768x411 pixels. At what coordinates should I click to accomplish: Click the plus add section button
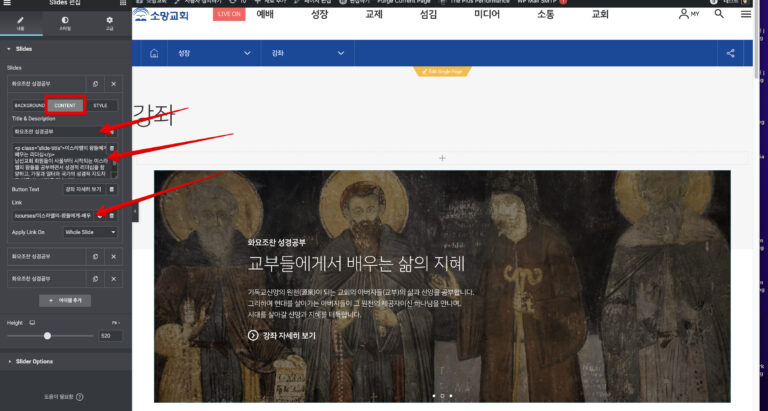[442, 158]
